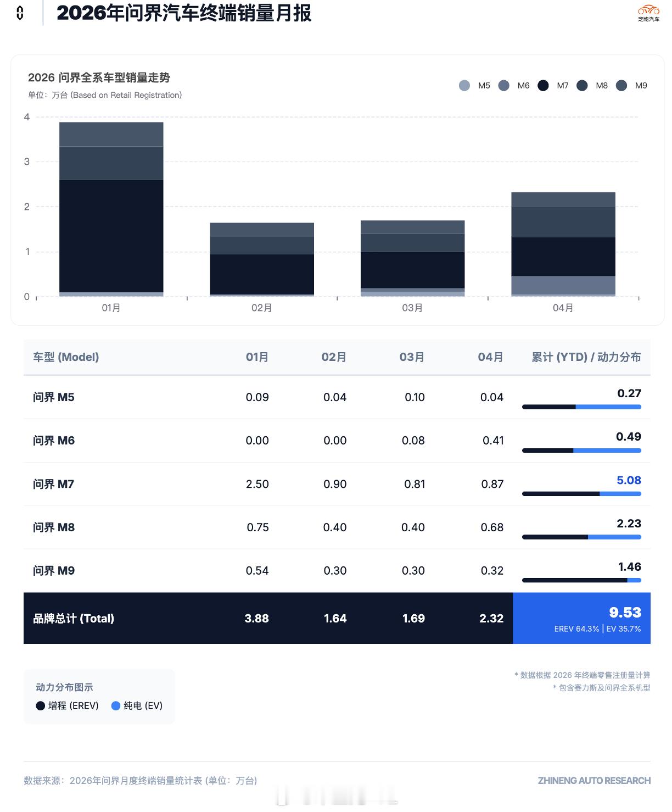The image size is (672, 812).
Task: Click the 01月 table column header
Action: [x=257, y=357]
